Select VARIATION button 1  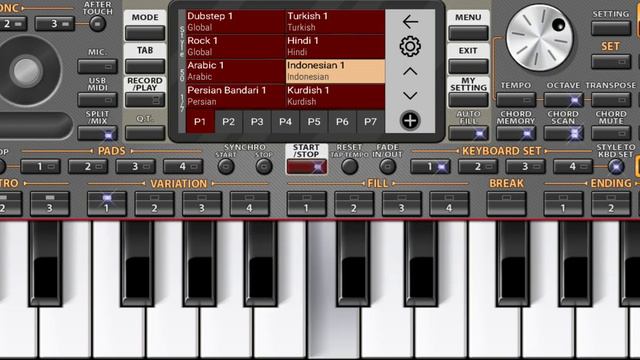107,204
